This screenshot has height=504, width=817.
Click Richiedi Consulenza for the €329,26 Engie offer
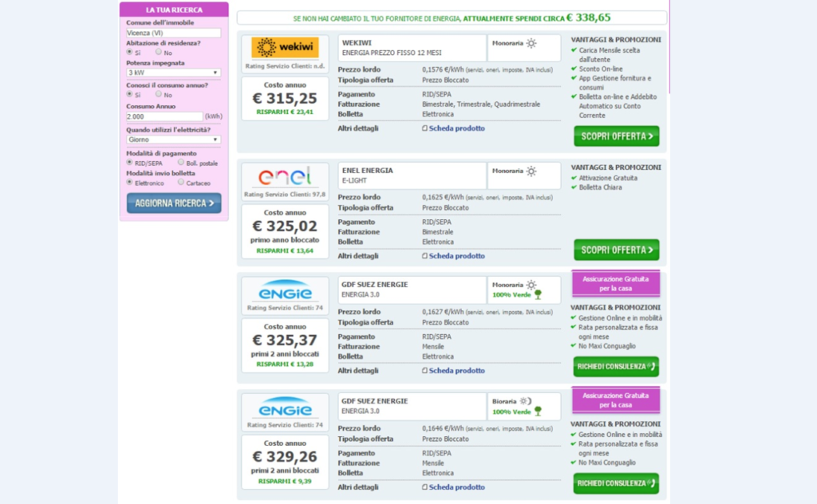click(616, 483)
